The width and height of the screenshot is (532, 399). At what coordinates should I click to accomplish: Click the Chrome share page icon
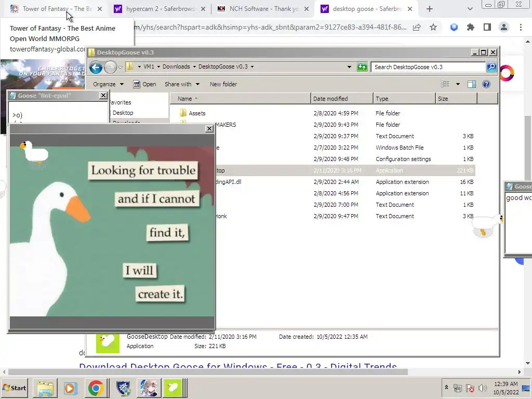point(417,28)
